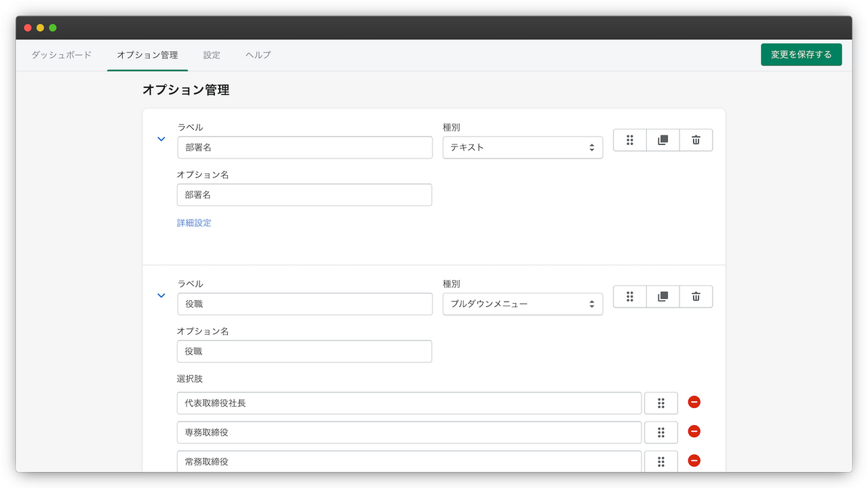Click the 代表取締役社長 choice input
This screenshot has height=488, width=868.
pos(409,403)
